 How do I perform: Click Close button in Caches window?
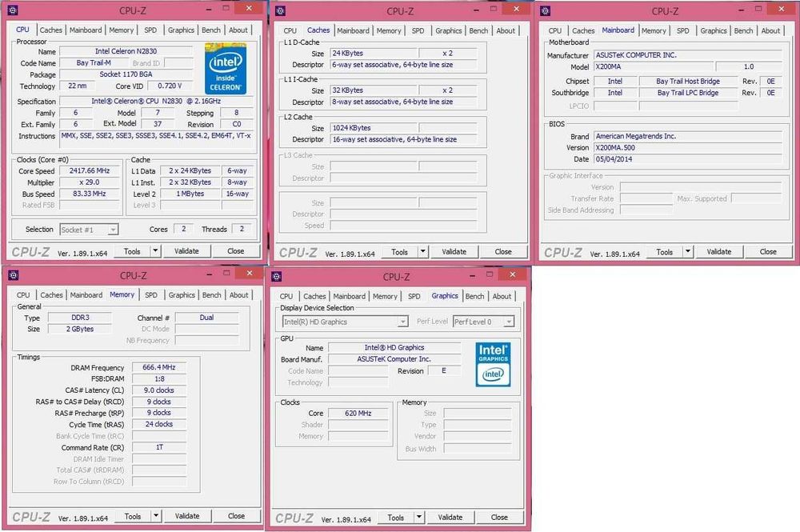503,251
